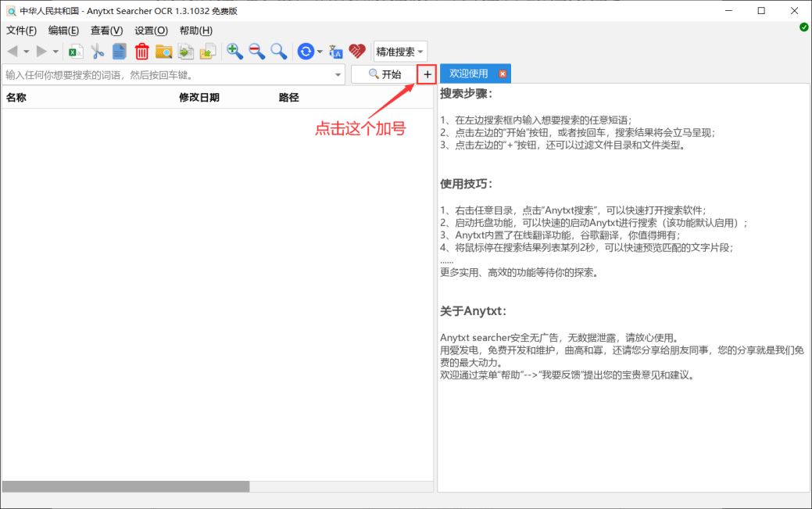This screenshot has width=812, height=509.
Task: Click the red heart handshake icon
Action: [x=357, y=52]
